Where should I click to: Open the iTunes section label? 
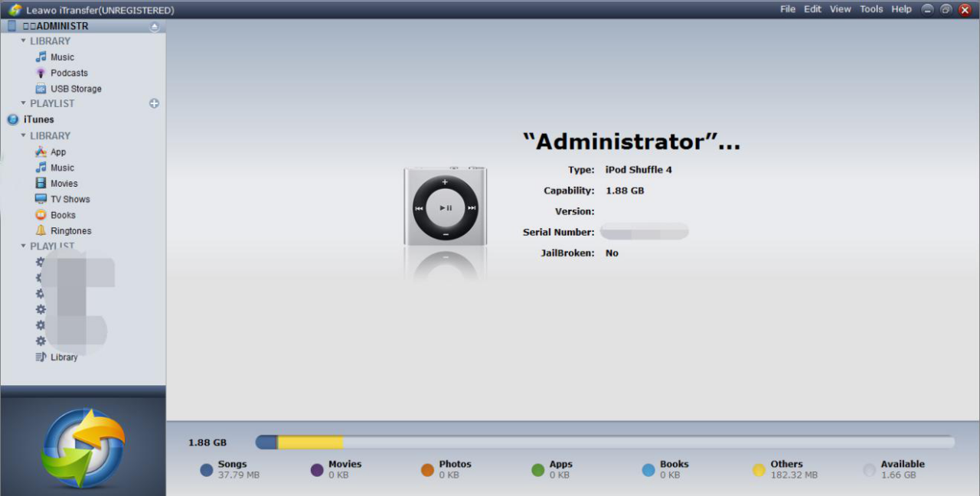point(39,119)
